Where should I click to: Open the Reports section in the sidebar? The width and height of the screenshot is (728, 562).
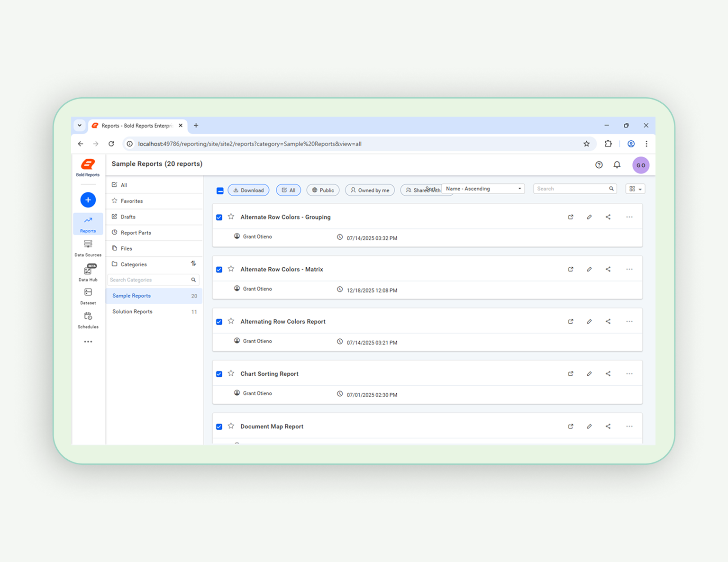[88, 224]
